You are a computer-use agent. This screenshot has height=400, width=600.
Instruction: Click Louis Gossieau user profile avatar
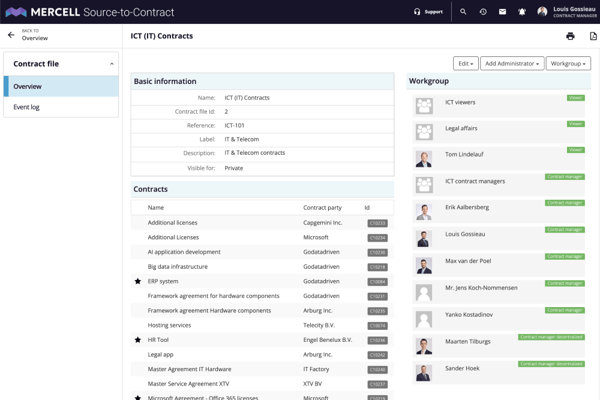coord(542,12)
